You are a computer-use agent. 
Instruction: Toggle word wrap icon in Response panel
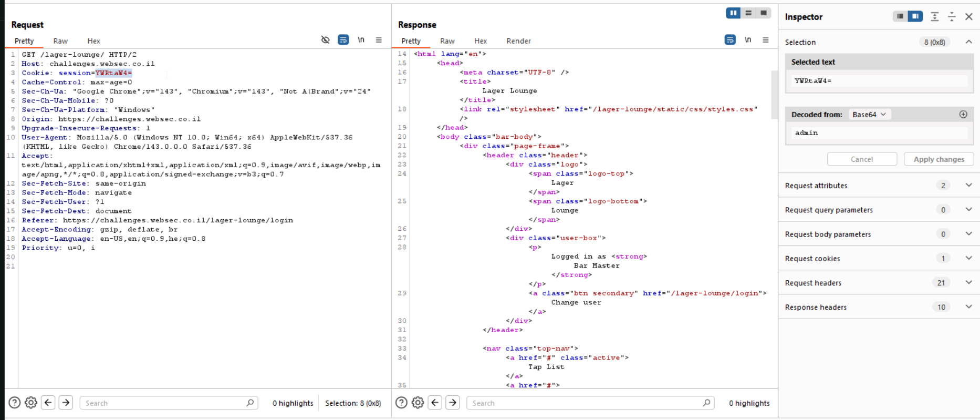coord(730,40)
